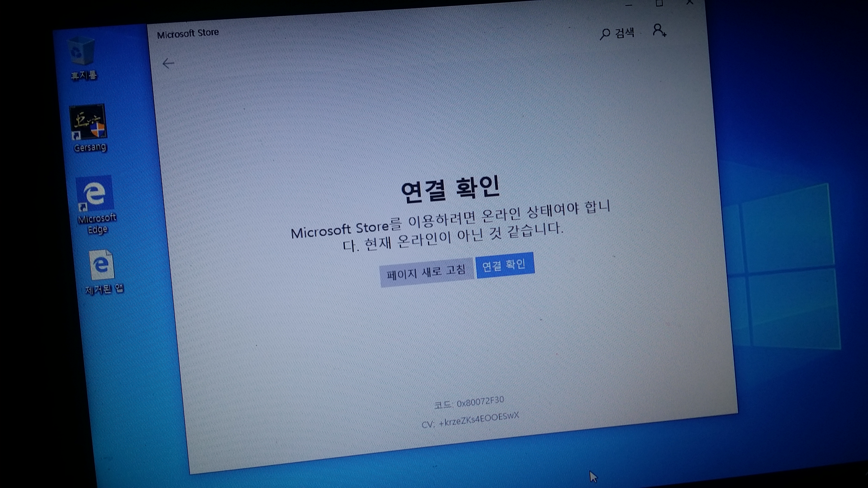Click the CV: +krzeZKs4EOOESwX text
Viewport: 868px width, 488px height.
[x=470, y=420]
